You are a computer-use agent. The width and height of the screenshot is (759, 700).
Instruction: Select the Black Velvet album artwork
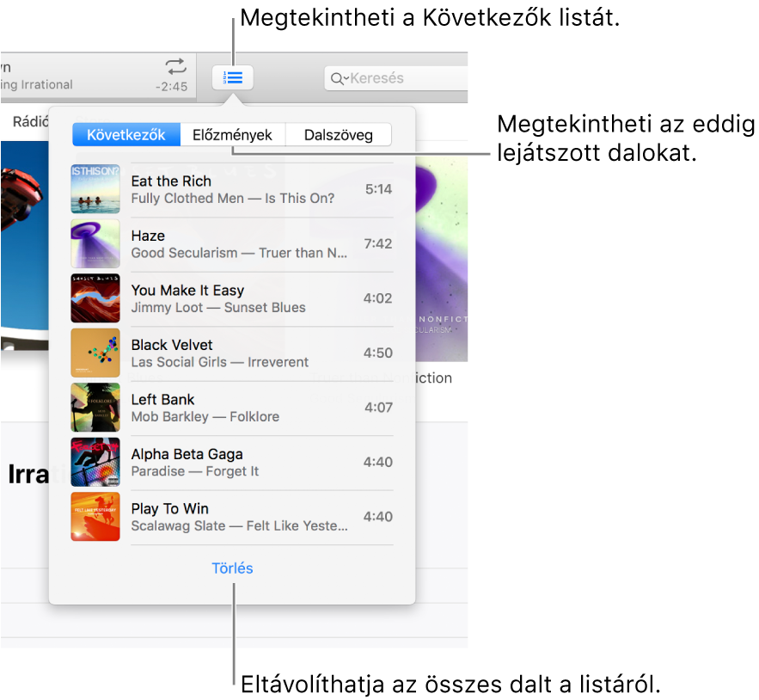95,353
